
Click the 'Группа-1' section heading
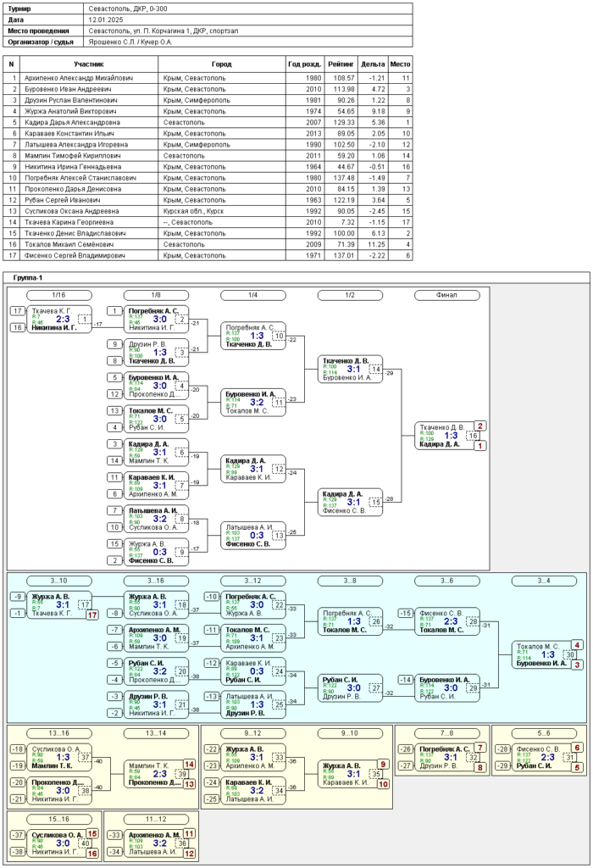[28, 277]
